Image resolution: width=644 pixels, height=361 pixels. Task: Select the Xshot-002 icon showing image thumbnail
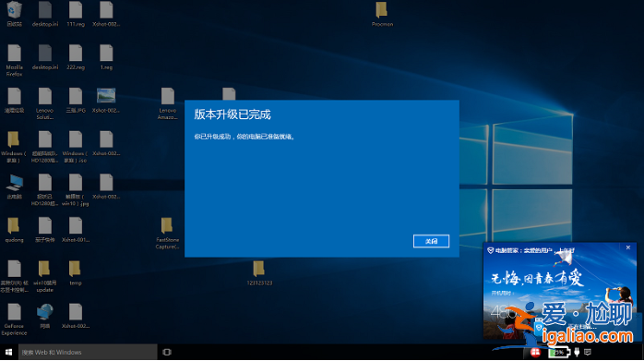(x=106, y=95)
